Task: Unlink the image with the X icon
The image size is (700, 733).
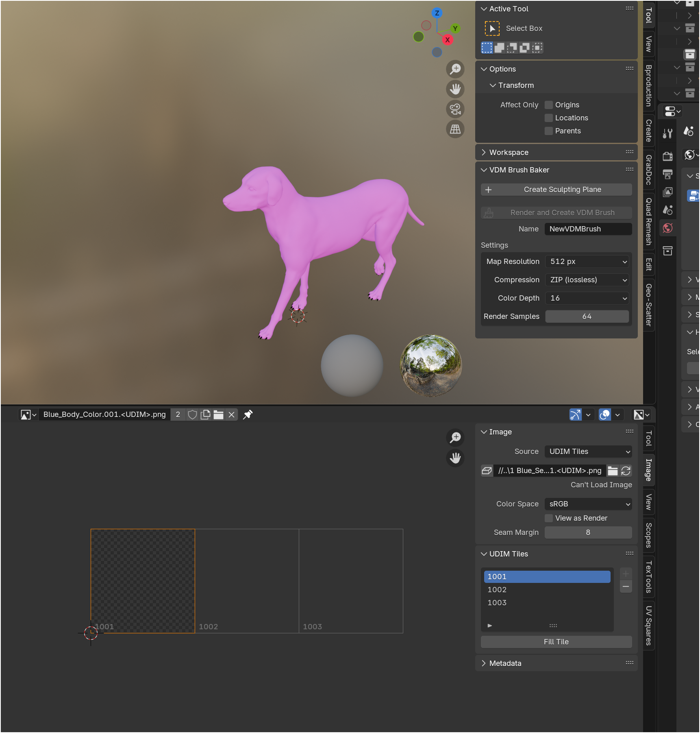Action: 232,414
